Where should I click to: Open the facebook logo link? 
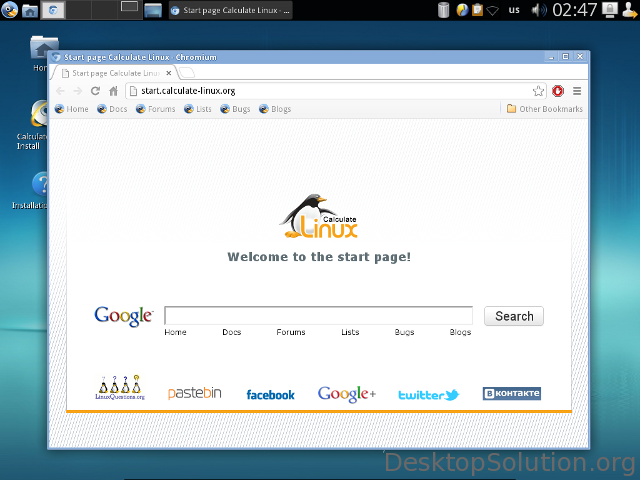[270, 395]
